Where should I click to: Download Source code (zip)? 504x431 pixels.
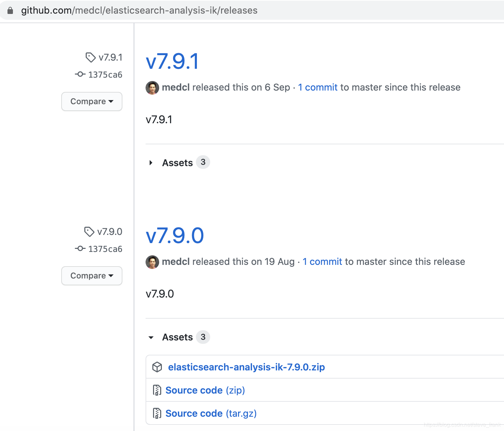[205, 390]
